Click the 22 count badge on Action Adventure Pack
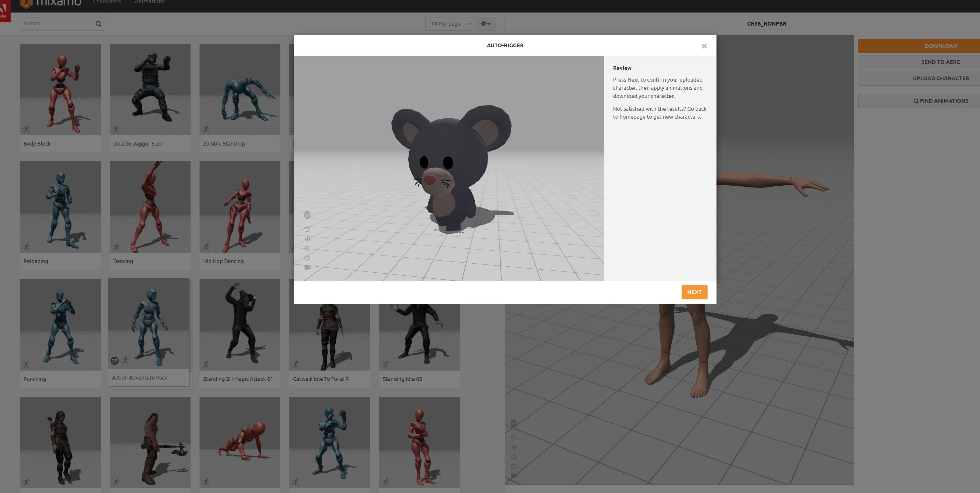The width and height of the screenshot is (980, 493). (115, 361)
